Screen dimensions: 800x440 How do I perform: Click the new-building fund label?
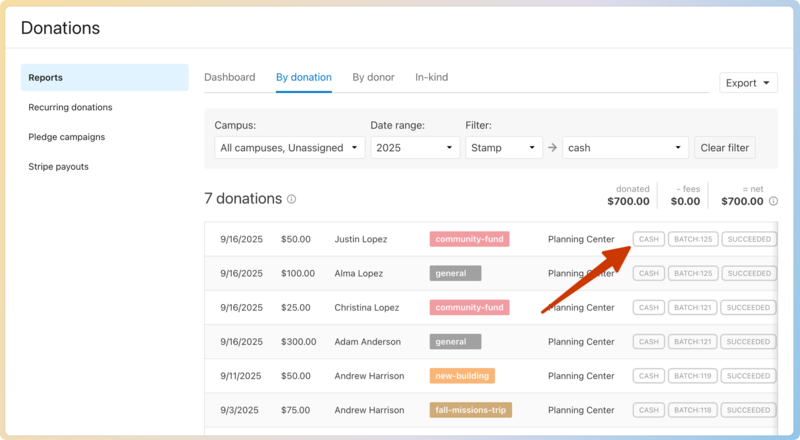tap(462, 376)
